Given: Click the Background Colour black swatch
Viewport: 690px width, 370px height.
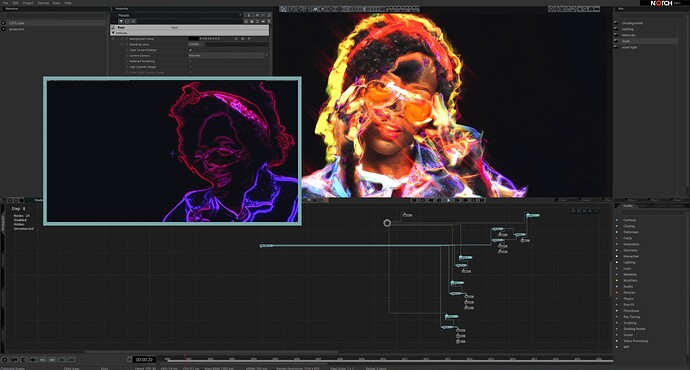Looking at the screenshot, I should click(193, 39).
